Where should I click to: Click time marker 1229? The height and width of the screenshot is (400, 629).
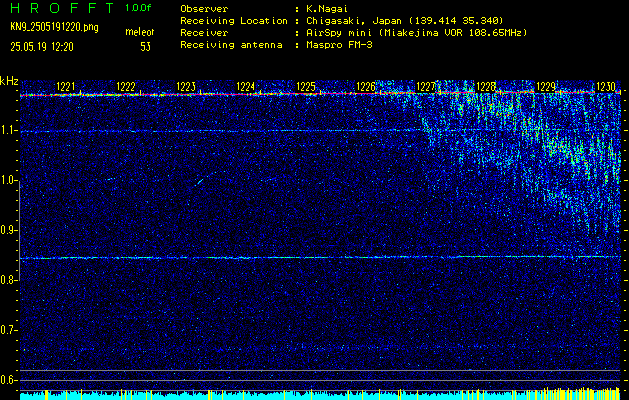546,86
